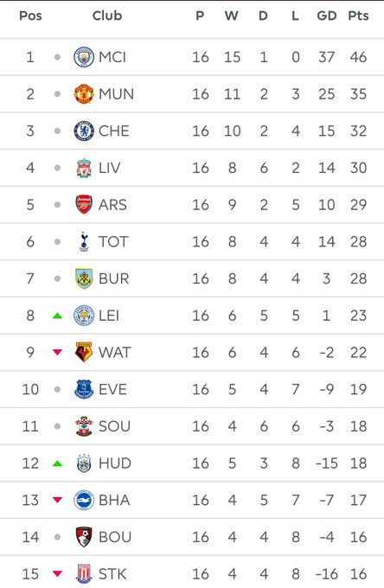384x588 pixels.
Task: Open the Liverpool crest icon
Action: click(x=84, y=168)
